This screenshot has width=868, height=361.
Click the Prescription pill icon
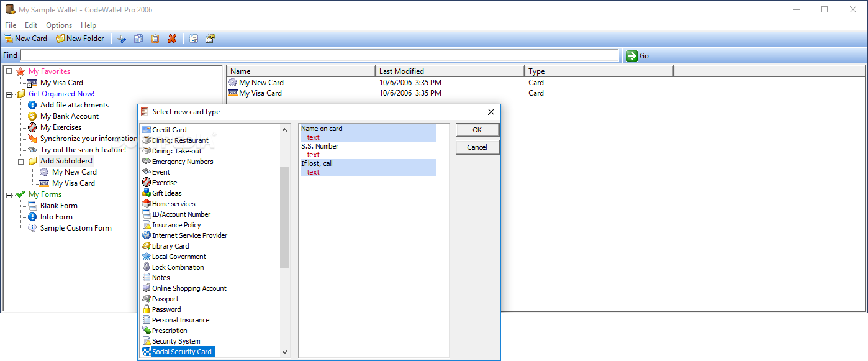coord(147,331)
